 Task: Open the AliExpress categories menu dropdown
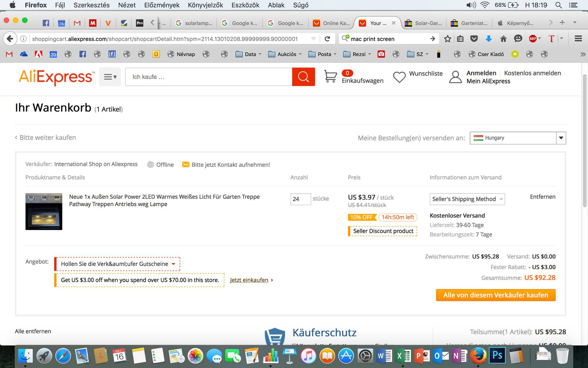(110, 77)
